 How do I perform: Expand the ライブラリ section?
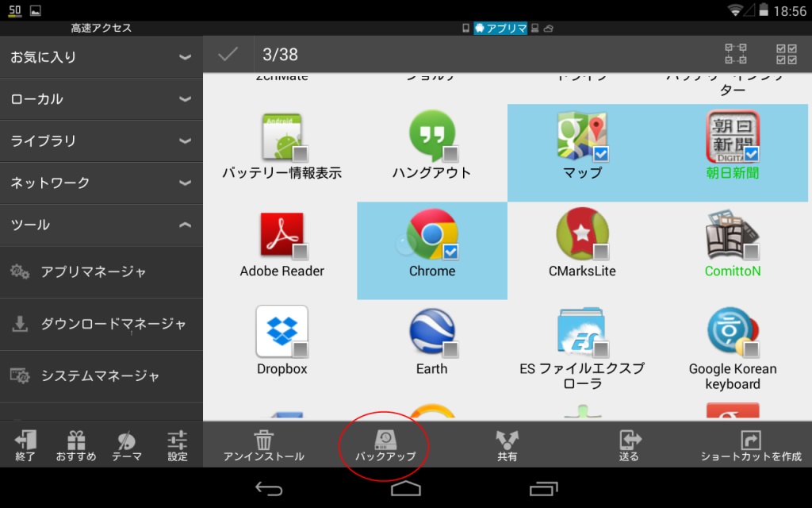click(x=101, y=141)
